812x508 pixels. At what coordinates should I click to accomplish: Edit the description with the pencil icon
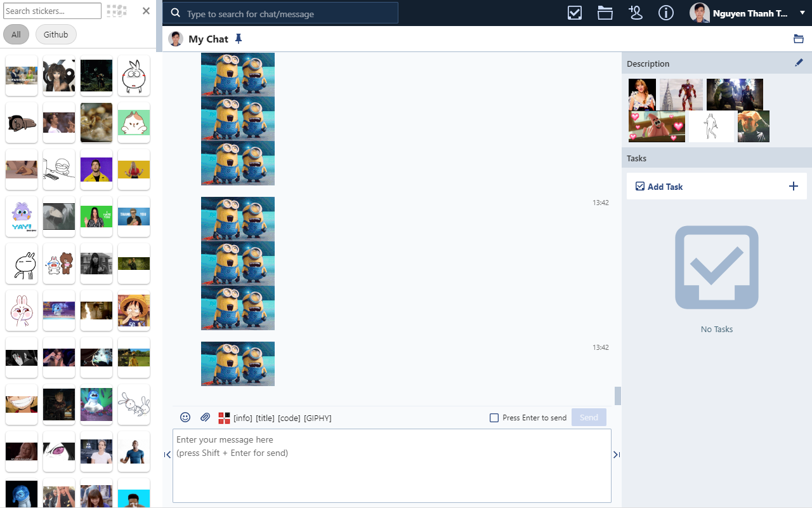coord(799,62)
